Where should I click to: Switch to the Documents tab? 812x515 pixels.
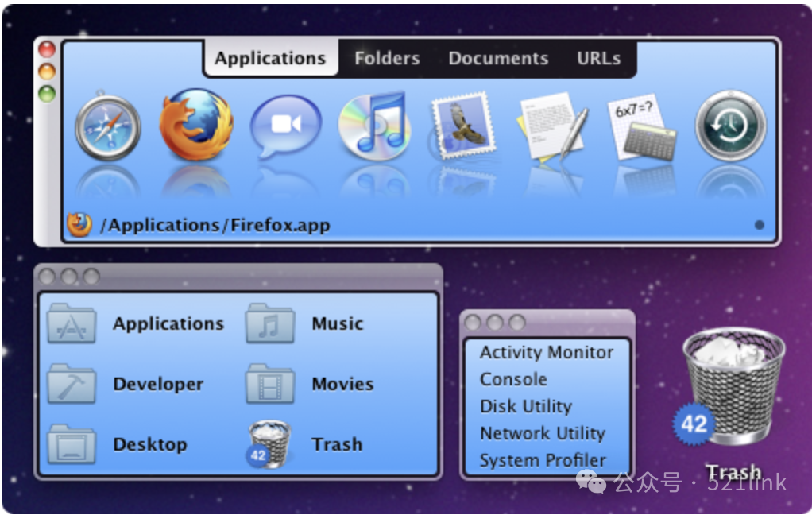point(498,59)
